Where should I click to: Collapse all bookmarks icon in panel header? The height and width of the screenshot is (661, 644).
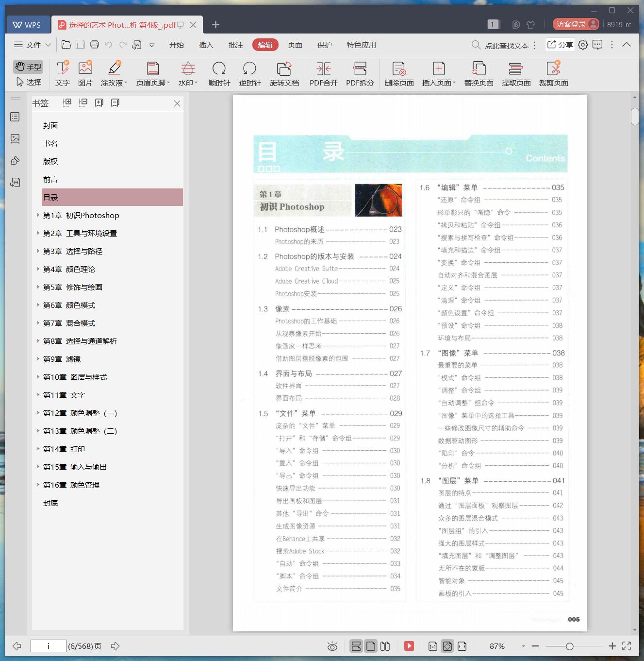coord(83,102)
